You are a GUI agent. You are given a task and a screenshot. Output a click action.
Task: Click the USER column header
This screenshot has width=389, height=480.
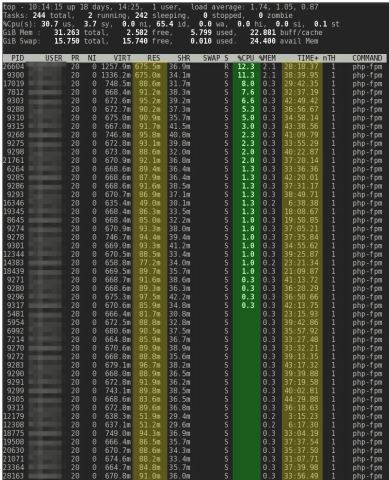(54, 58)
